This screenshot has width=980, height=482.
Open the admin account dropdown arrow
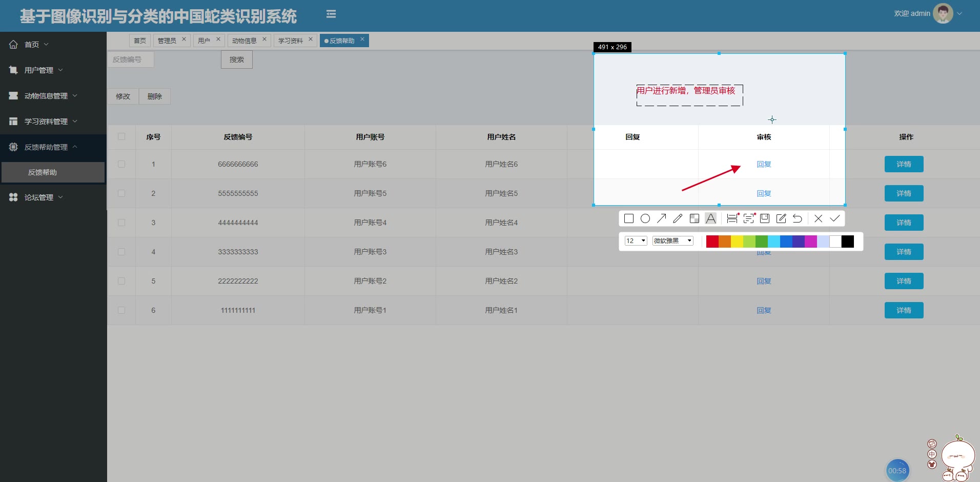pos(959,14)
